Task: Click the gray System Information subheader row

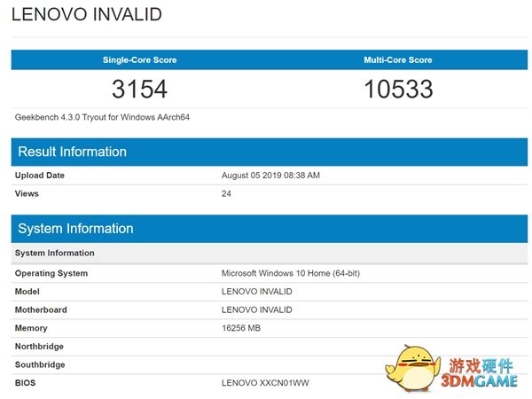Action: [x=270, y=253]
